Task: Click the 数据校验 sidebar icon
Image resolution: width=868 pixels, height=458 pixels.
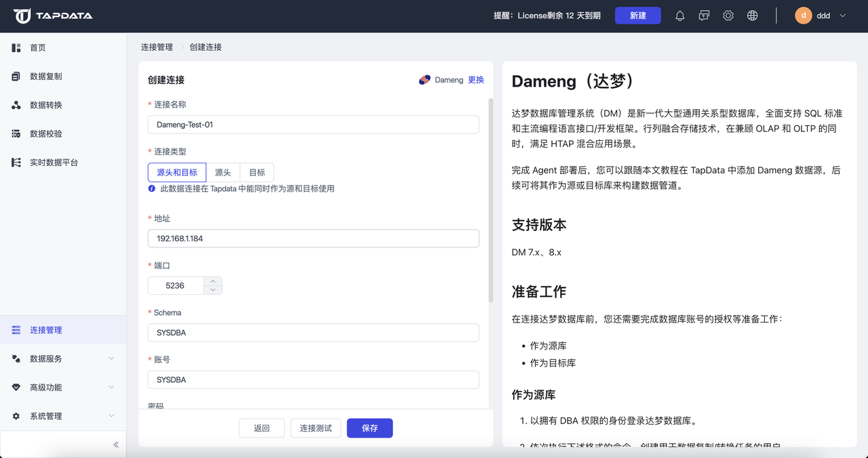Action: [x=16, y=133]
